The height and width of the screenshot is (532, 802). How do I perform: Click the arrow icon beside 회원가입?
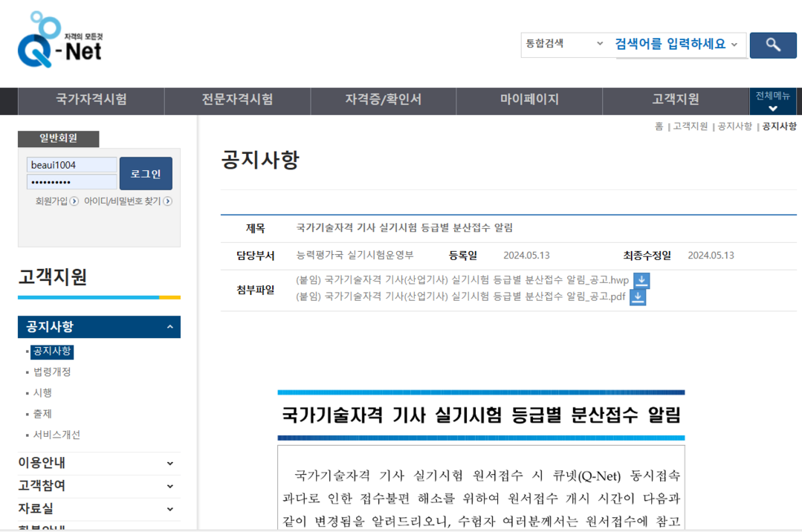tap(74, 201)
